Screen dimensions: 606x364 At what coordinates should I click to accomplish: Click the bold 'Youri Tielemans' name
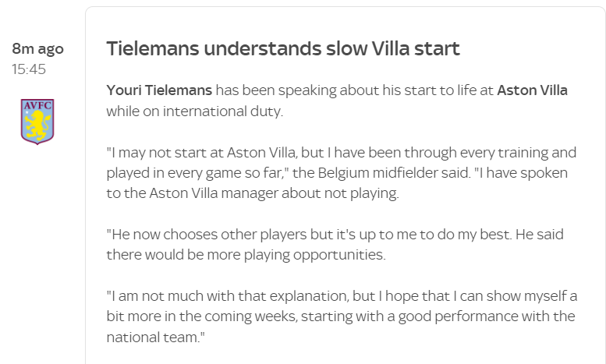point(159,90)
